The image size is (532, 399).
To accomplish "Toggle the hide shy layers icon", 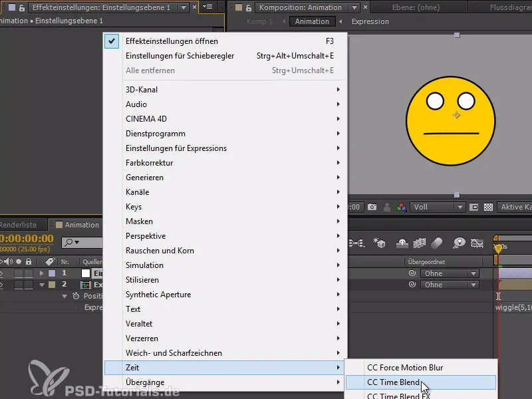I will [402, 243].
